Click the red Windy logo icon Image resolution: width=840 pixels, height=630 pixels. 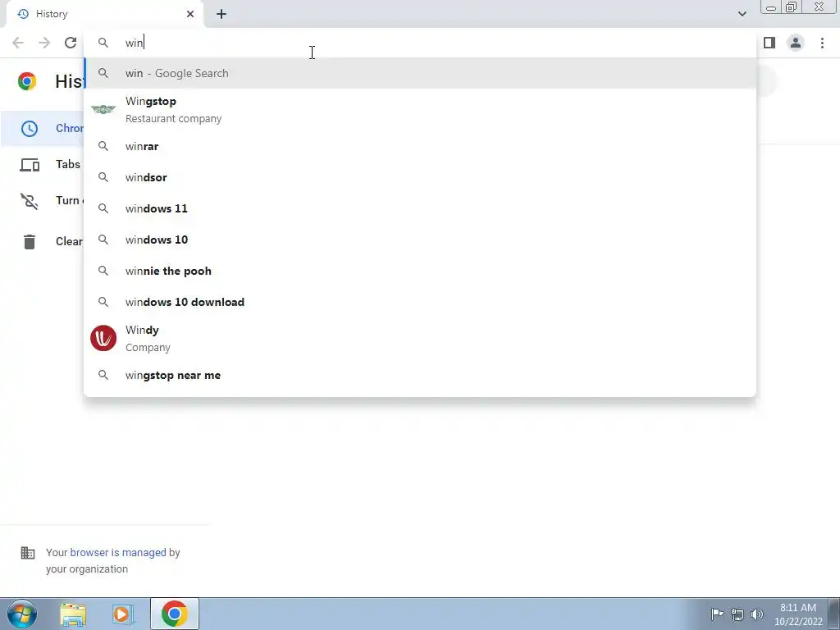click(103, 338)
